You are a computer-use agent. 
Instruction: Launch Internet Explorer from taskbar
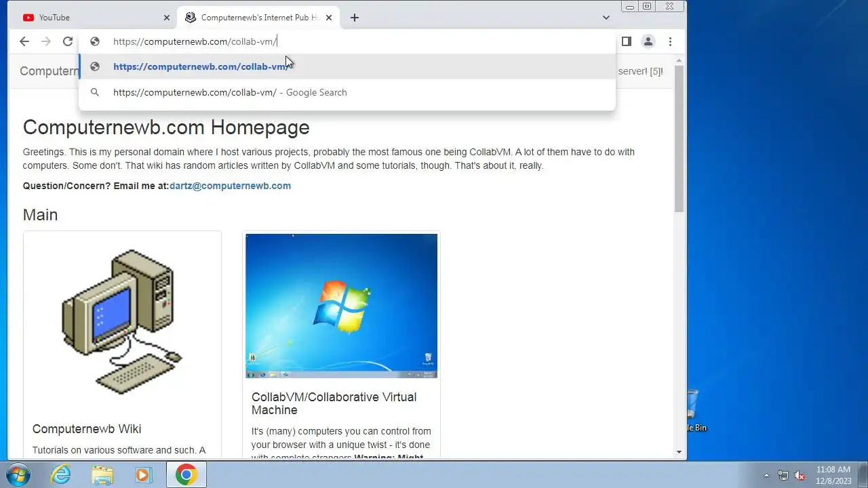click(61, 474)
